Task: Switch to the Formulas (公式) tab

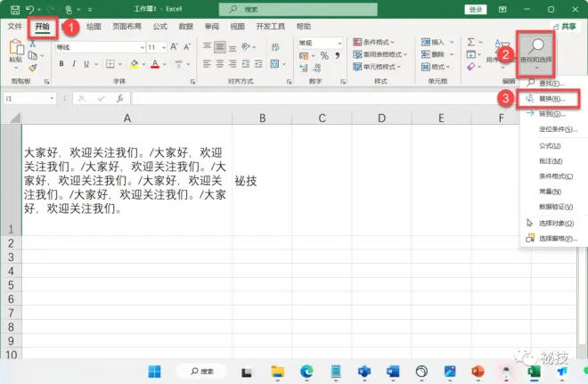Action: click(159, 26)
